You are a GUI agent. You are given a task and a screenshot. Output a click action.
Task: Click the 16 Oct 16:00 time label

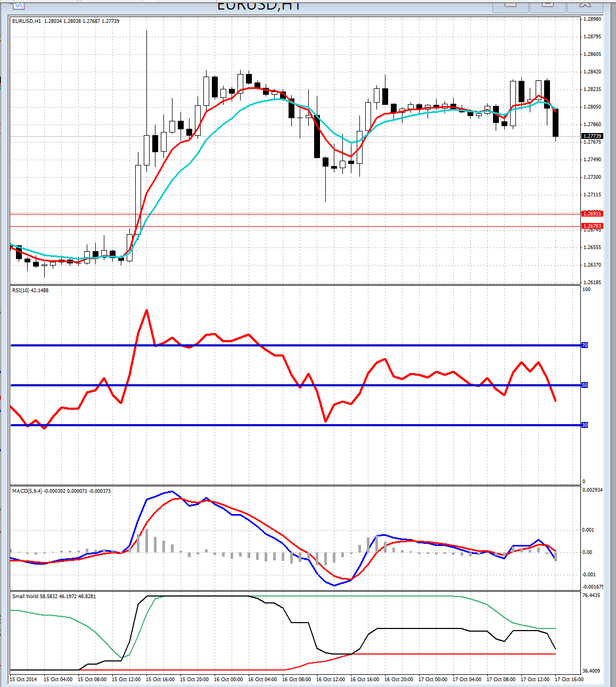click(x=365, y=680)
